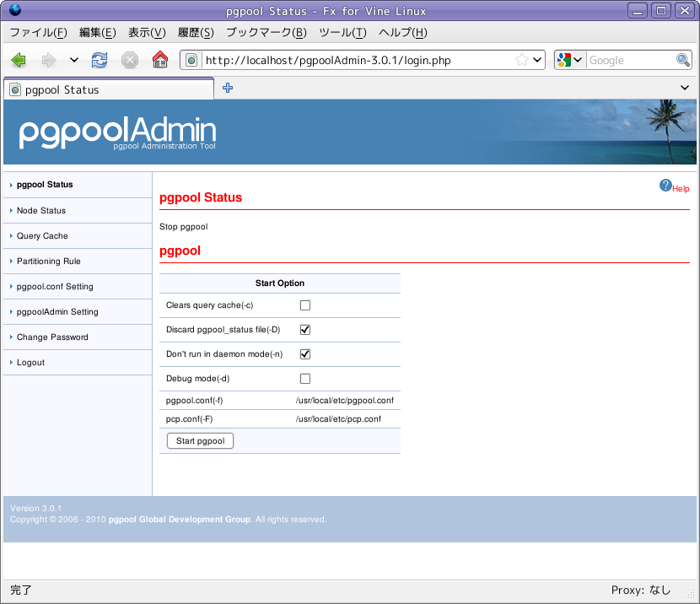The image size is (700, 604).
Task: Click the blue Help question mark icon
Action: (665, 186)
